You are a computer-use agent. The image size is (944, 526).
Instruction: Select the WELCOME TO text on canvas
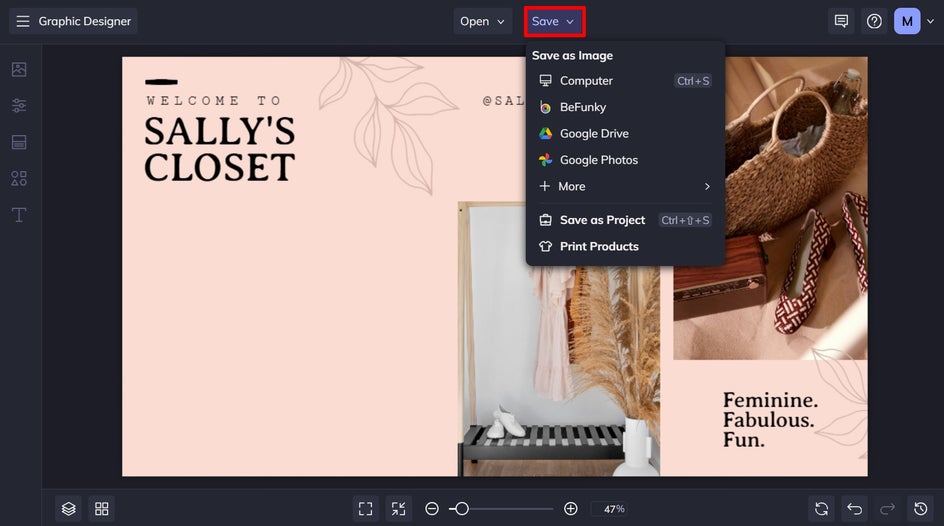pos(214,101)
